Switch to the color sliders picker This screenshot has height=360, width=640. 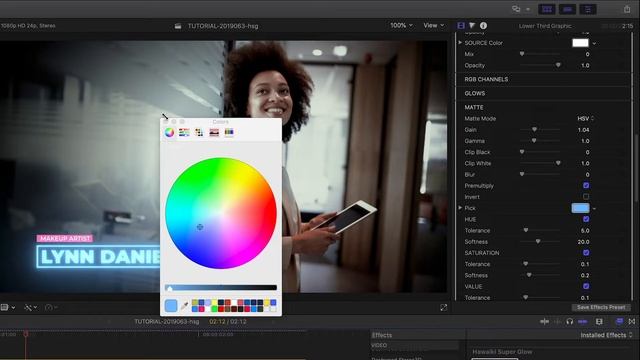(184, 132)
